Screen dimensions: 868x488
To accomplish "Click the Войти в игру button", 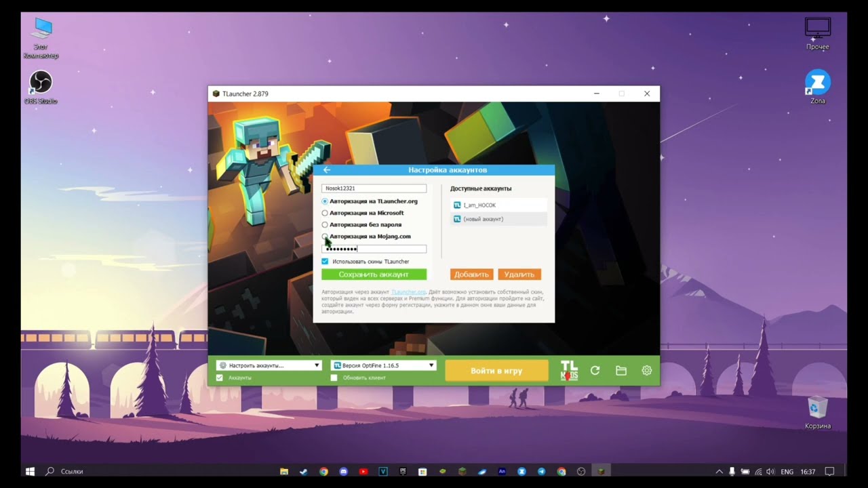I will coord(496,371).
